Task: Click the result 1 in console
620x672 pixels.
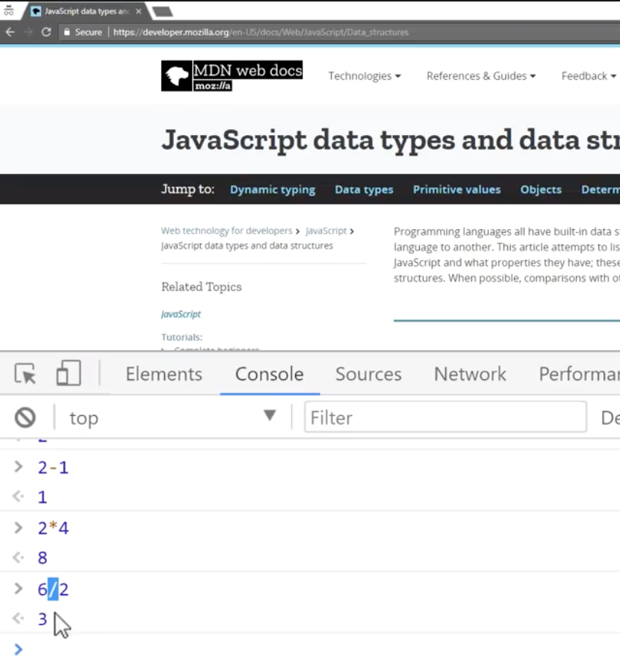Action: click(x=42, y=497)
